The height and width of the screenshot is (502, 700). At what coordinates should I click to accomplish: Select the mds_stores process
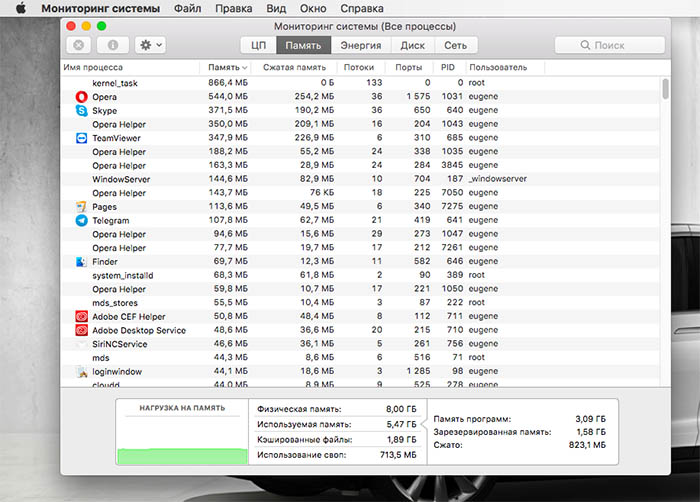(360, 303)
